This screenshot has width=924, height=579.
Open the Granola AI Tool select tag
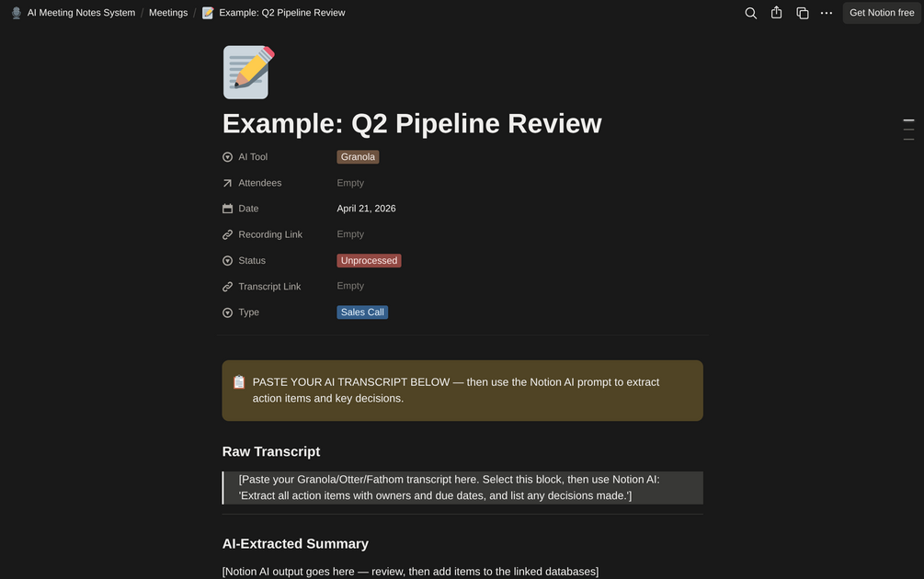(358, 156)
